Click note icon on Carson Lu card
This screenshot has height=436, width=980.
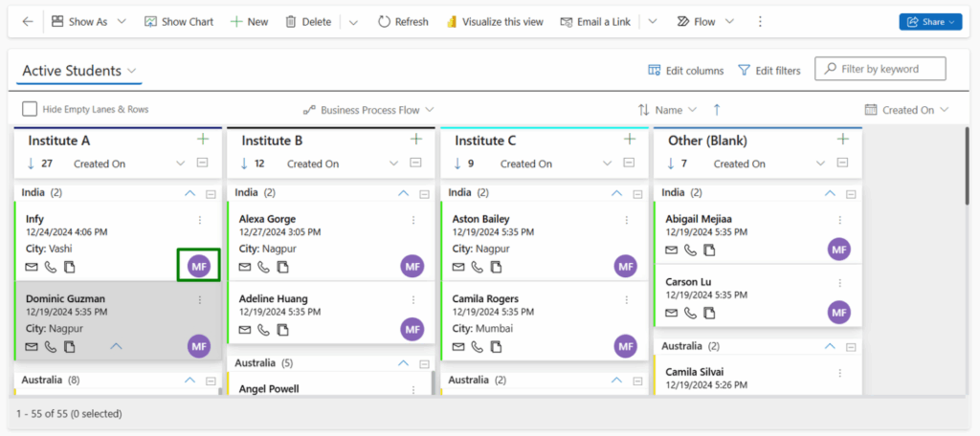point(709,313)
